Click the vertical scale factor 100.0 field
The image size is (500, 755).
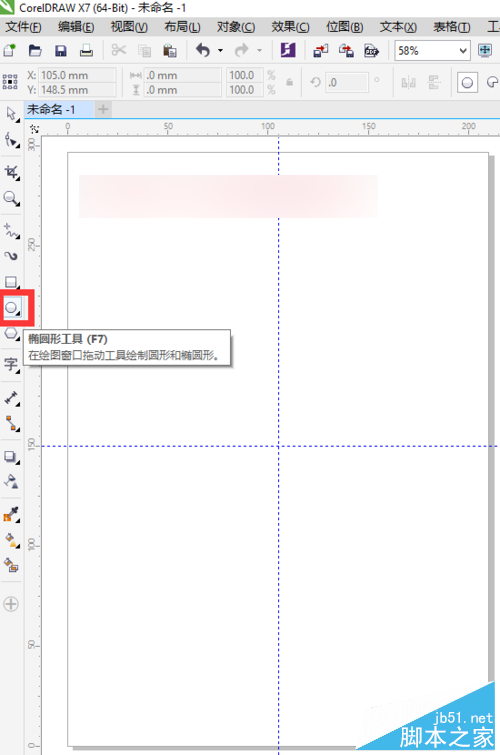(x=245, y=90)
